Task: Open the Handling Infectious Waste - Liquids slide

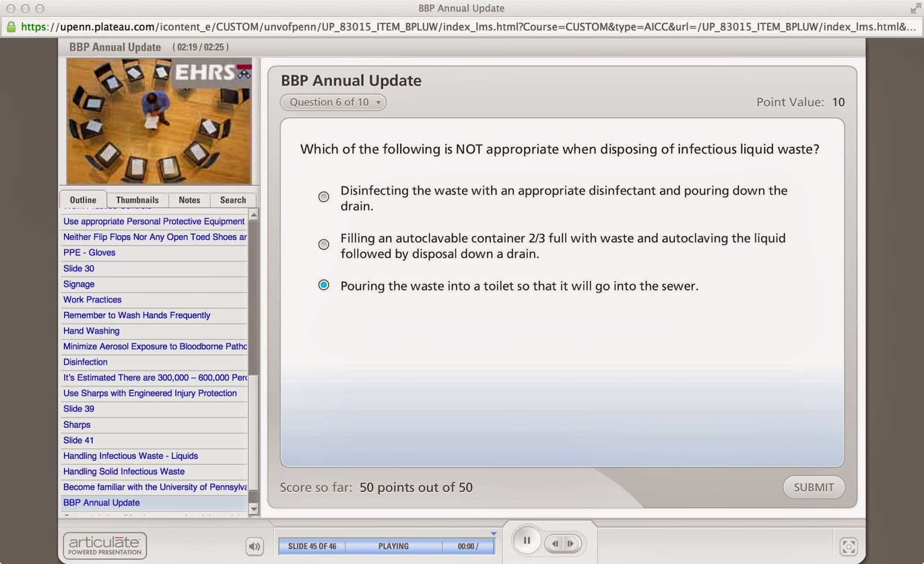Action: click(130, 456)
